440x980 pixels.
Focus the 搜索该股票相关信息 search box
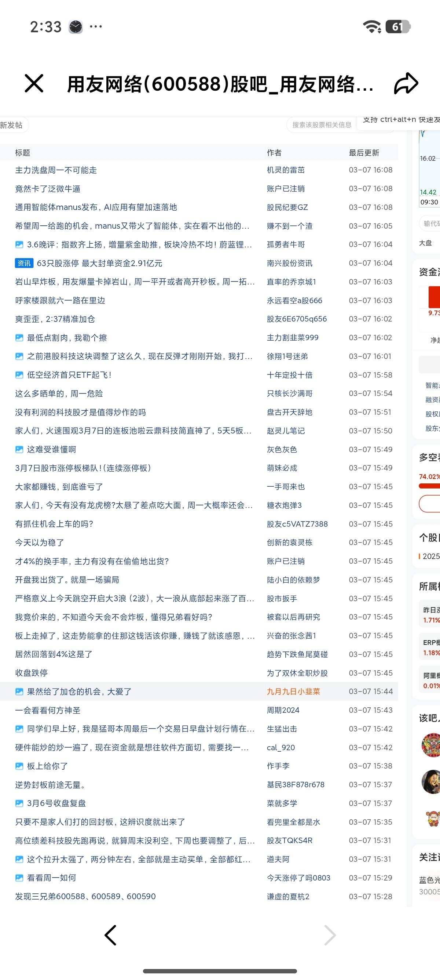(322, 125)
